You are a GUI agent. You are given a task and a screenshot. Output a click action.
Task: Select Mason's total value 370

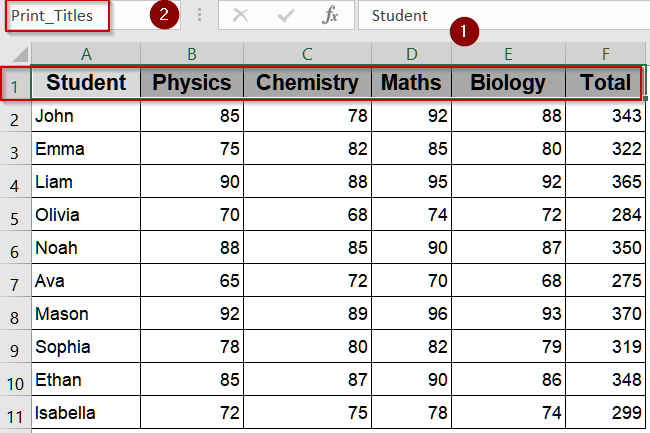coord(605,314)
